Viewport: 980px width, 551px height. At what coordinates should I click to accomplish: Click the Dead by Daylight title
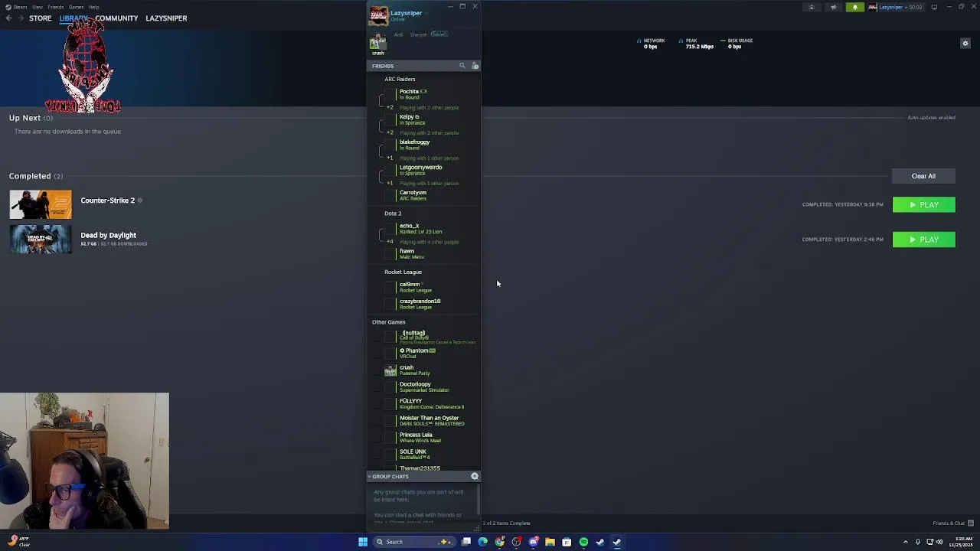tap(108, 236)
